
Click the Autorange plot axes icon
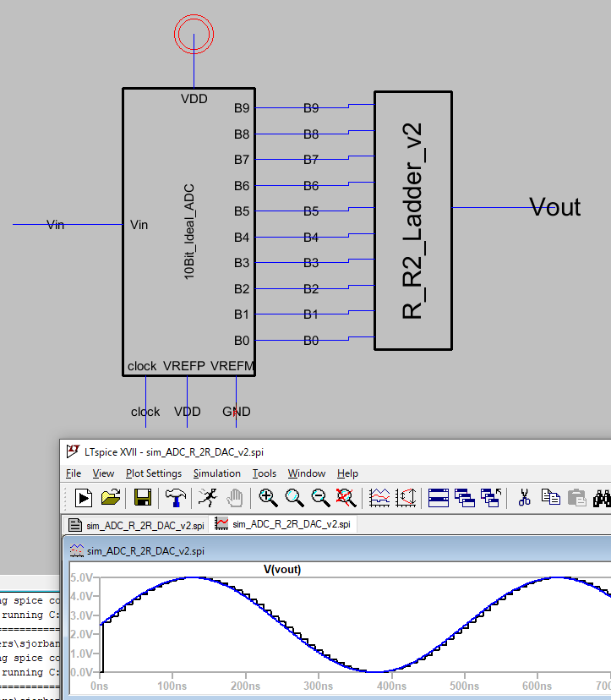coord(379,497)
